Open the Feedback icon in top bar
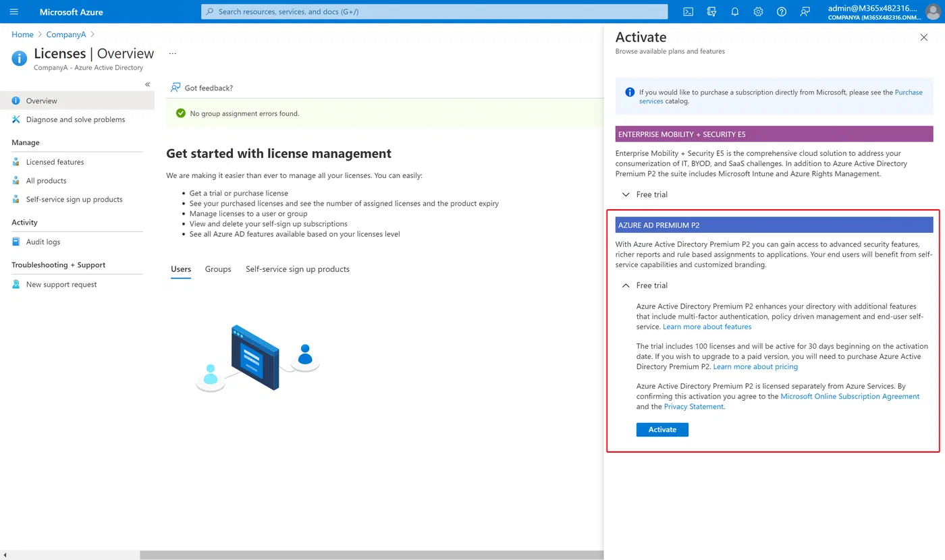945x560 pixels. point(805,11)
